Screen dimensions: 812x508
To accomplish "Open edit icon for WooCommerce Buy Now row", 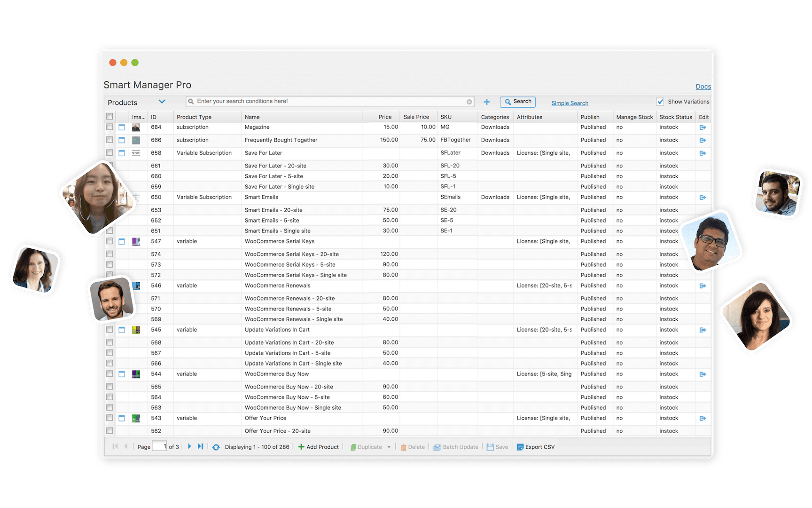I will pos(703,374).
